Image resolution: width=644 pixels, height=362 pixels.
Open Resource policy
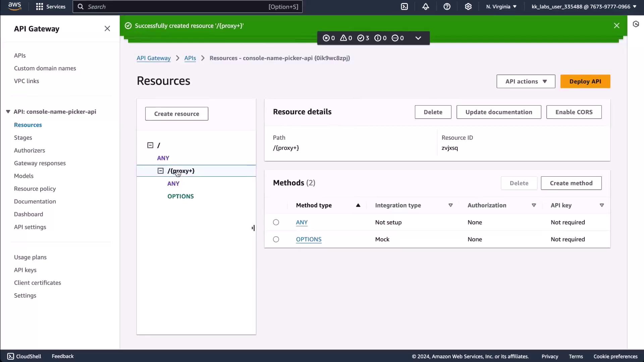[35, 188]
